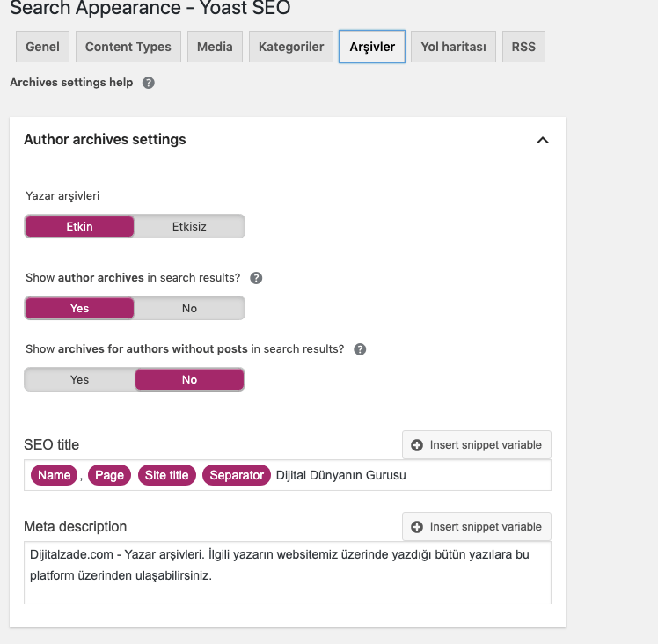658x644 pixels.
Task: Choose Yes for archives of authors without posts
Action: (x=79, y=379)
